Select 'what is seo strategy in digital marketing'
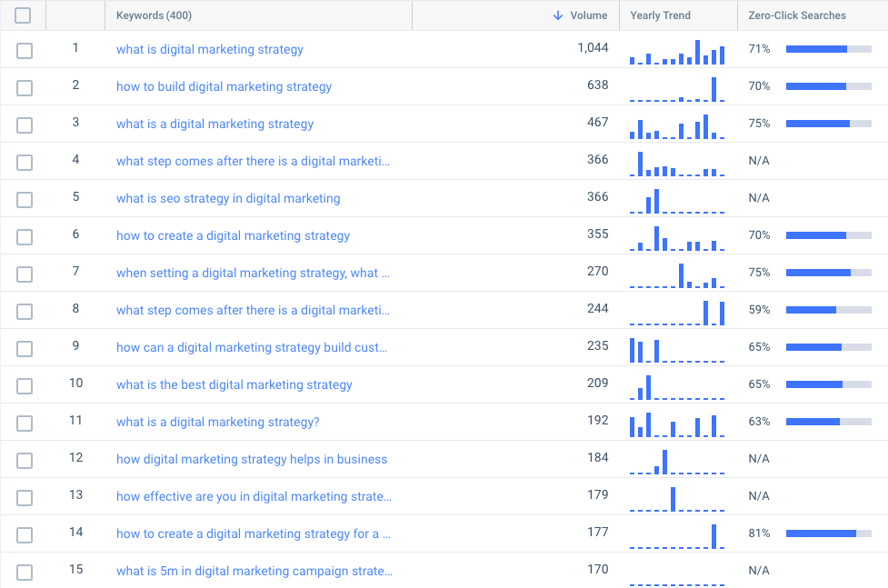888x588 pixels. 227,198
